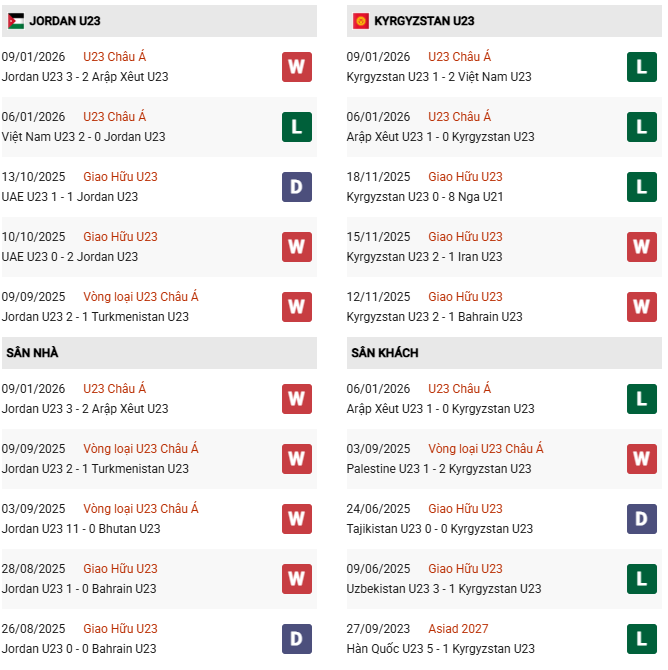Open the SÂN KHÁCH away matches header
The height and width of the screenshot is (670, 668).
385,353
